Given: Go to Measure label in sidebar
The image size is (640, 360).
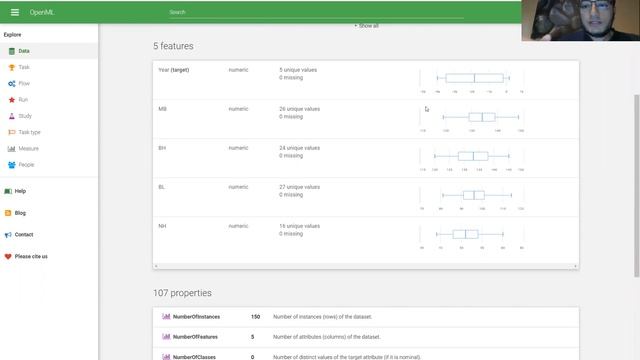Looking at the screenshot, I should click(x=29, y=149).
